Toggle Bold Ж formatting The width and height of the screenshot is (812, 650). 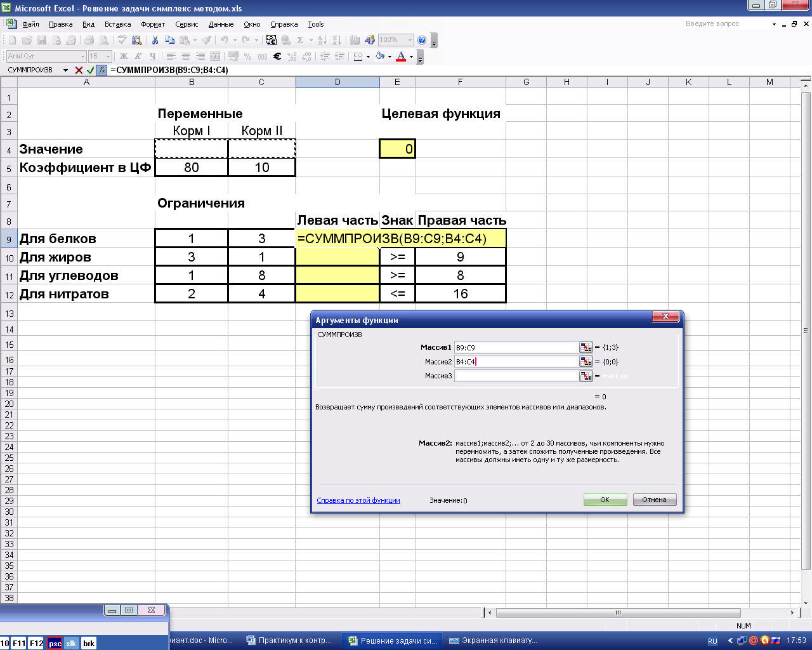point(124,56)
